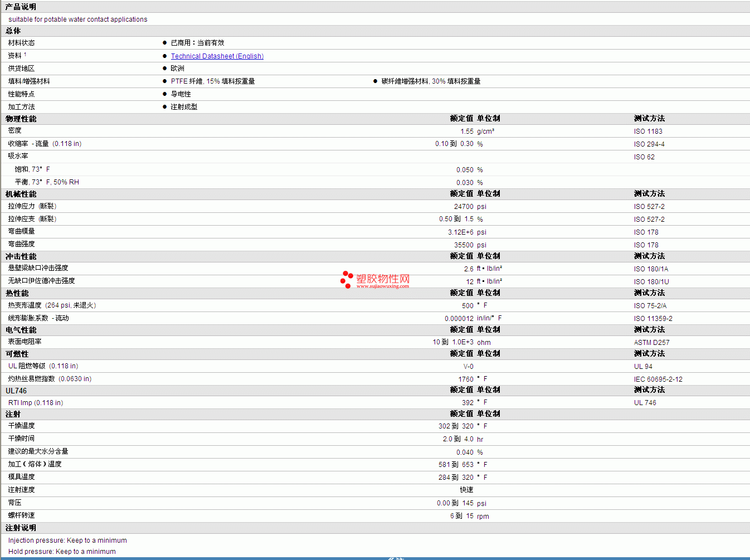Select the 热变形温度 value 500

pyautogui.click(x=467, y=306)
